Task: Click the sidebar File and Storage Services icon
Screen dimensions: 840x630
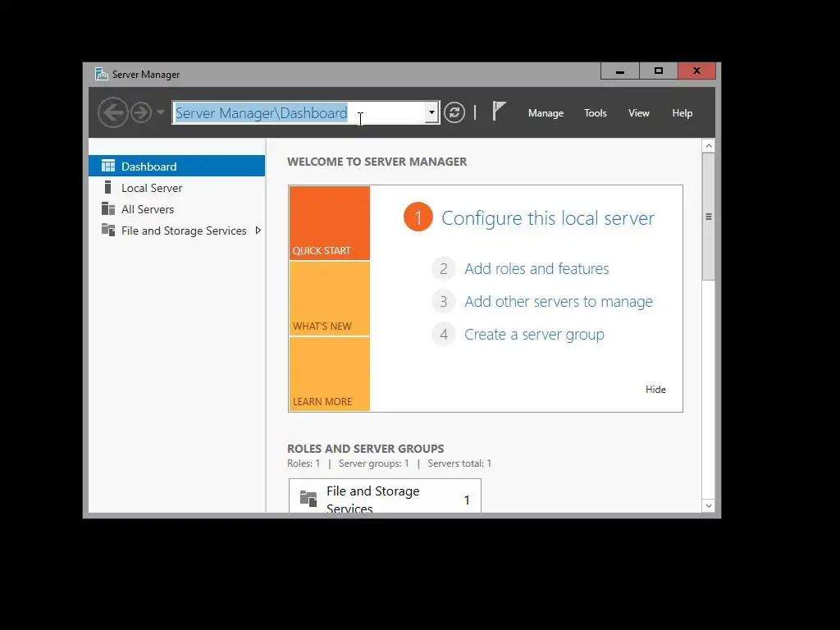Action: click(108, 231)
